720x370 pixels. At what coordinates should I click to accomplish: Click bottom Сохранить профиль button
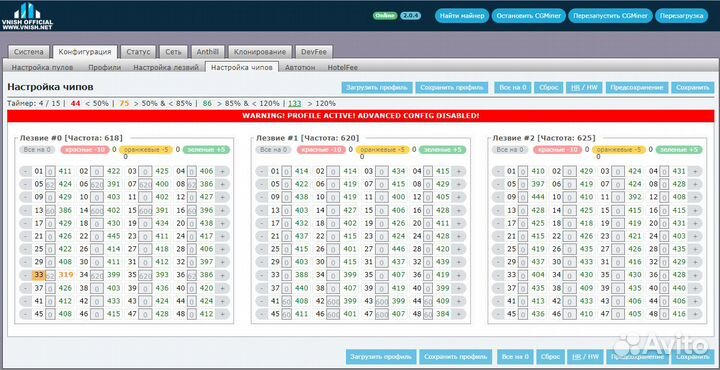point(456,357)
